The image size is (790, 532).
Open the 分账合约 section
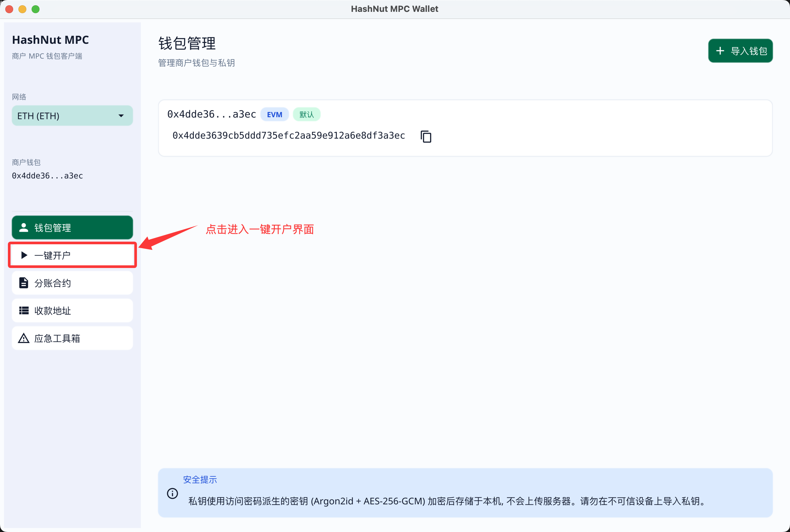72,282
